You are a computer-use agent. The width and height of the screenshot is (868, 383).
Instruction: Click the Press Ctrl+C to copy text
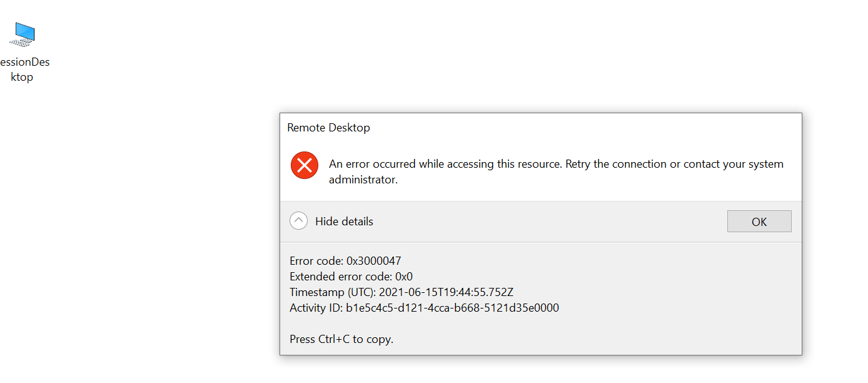click(341, 339)
